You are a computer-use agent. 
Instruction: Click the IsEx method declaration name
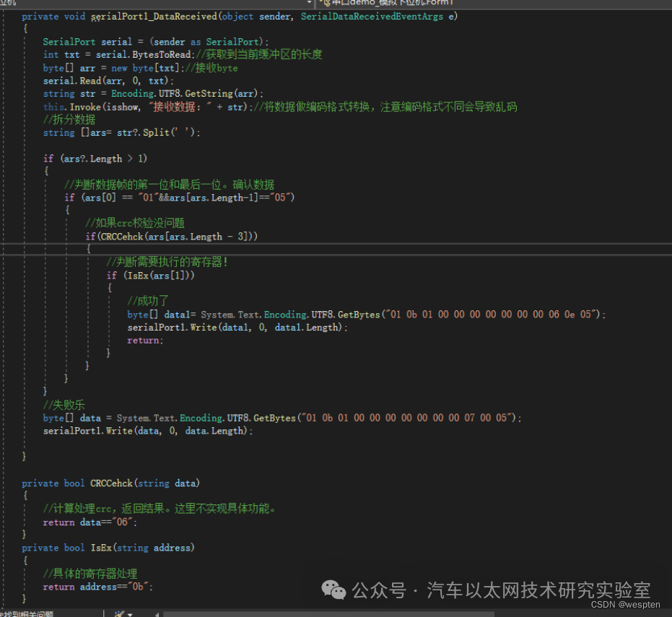pyautogui.click(x=101, y=548)
